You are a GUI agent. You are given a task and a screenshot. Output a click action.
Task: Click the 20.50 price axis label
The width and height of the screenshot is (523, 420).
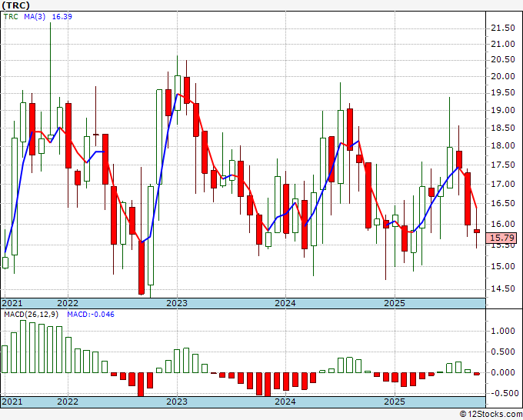tap(503, 60)
